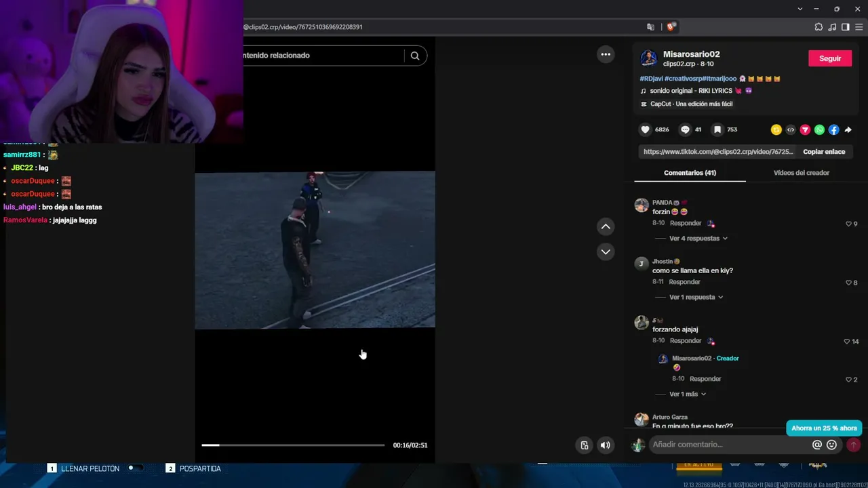Image resolution: width=868 pixels, height=488 pixels.
Task: Reply to 'forzando ajajaj' comment via Responder
Action: tap(686, 341)
